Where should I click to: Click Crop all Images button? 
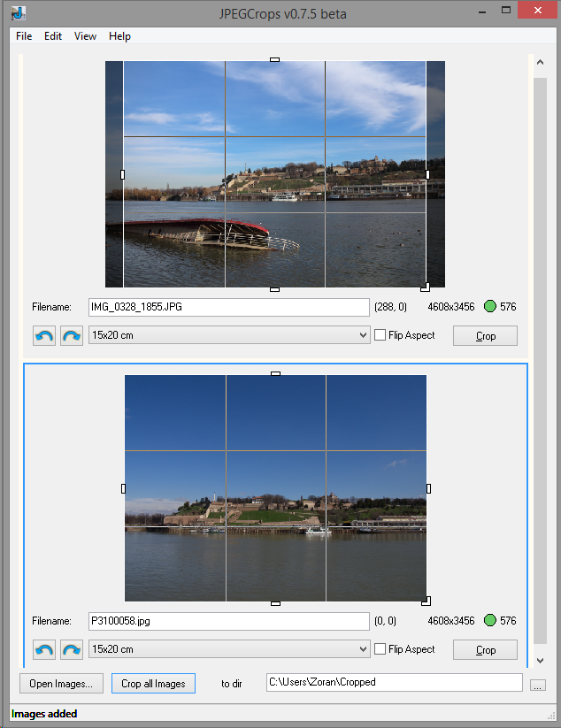[153, 684]
